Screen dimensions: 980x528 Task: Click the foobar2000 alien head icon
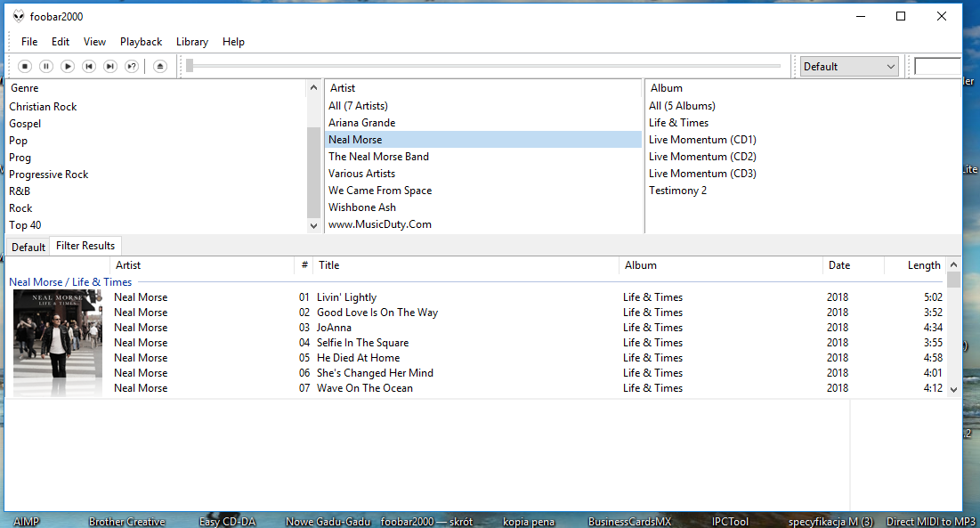pyautogui.click(x=19, y=16)
